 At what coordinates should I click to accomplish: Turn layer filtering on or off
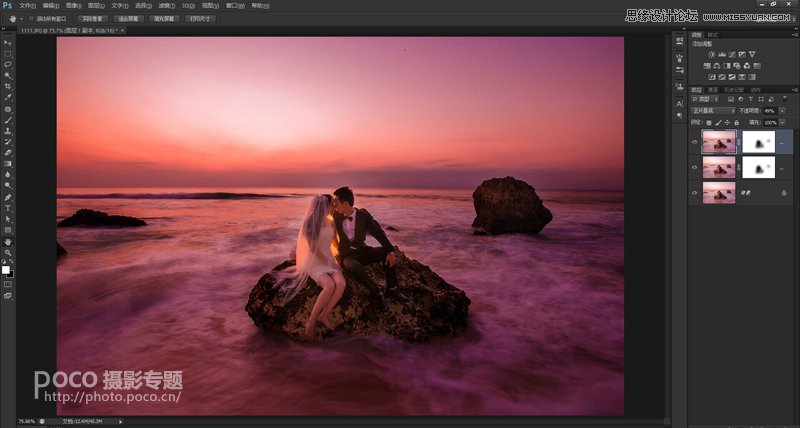click(785, 99)
